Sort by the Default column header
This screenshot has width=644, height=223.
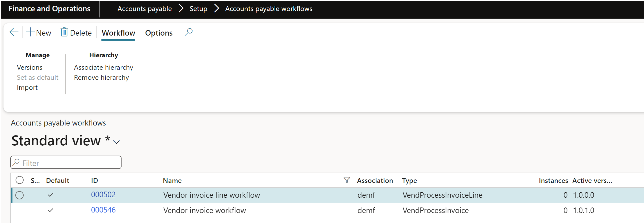(x=57, y=180)
